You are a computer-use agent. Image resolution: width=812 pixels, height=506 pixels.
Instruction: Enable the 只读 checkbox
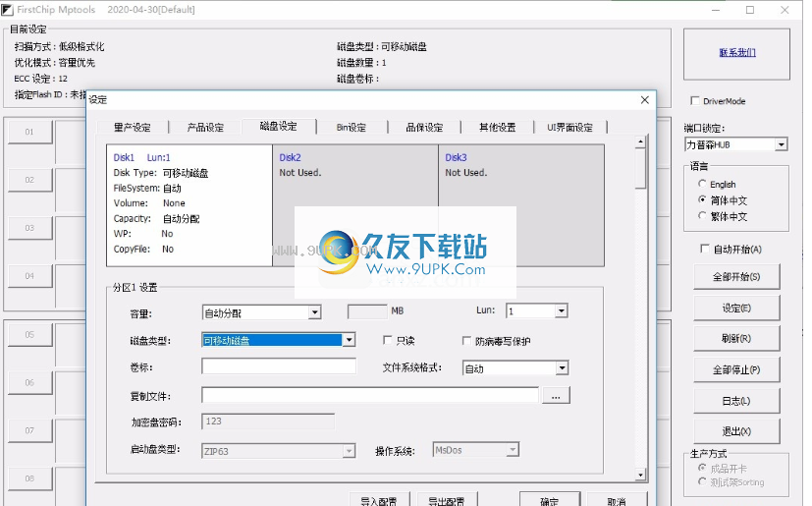click(388, 340)
